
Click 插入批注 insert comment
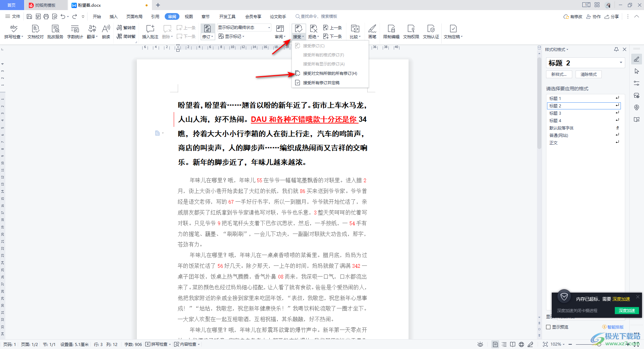coord(150,32)
